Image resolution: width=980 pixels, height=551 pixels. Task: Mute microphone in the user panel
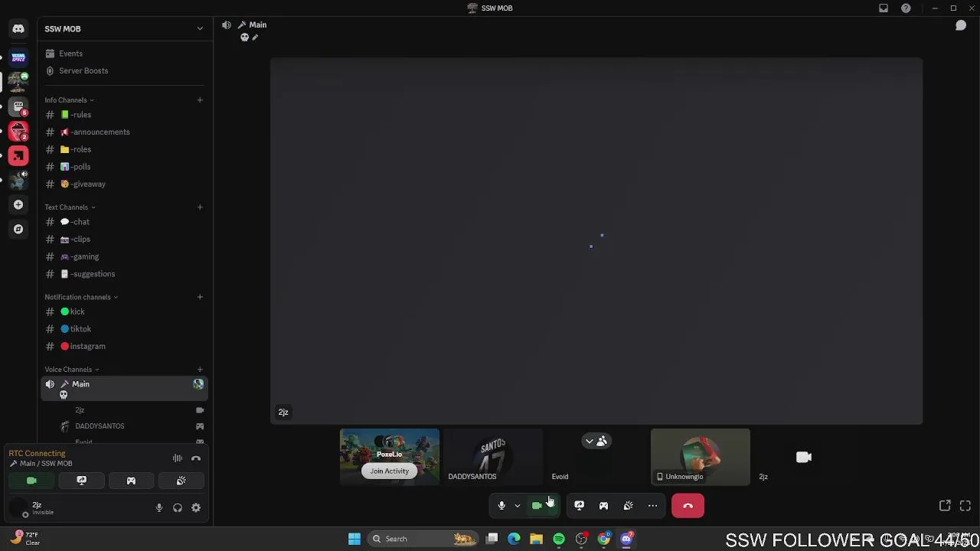click(x=159, y=507)
